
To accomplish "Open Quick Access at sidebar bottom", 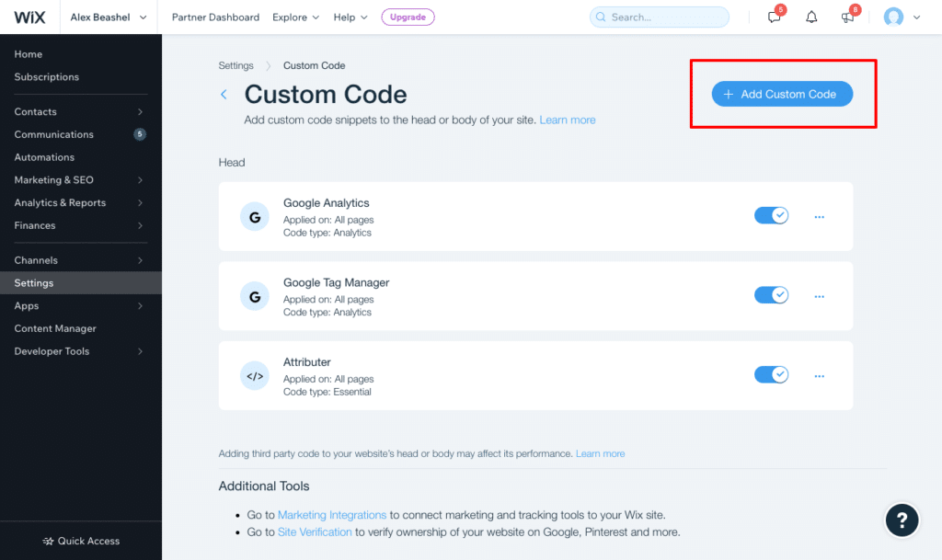I will click(81, 541).
